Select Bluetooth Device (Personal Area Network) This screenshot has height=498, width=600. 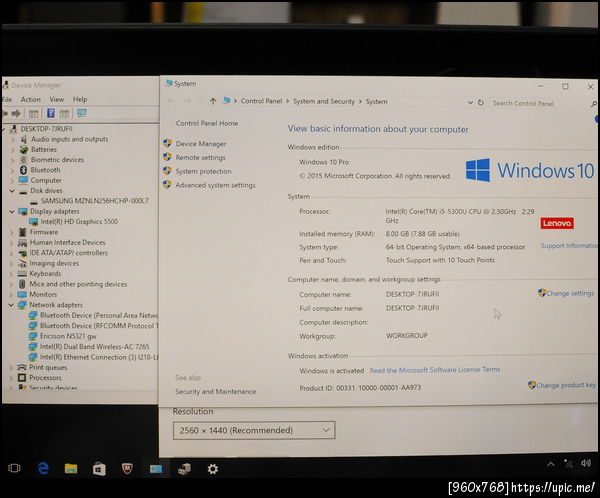99,315
